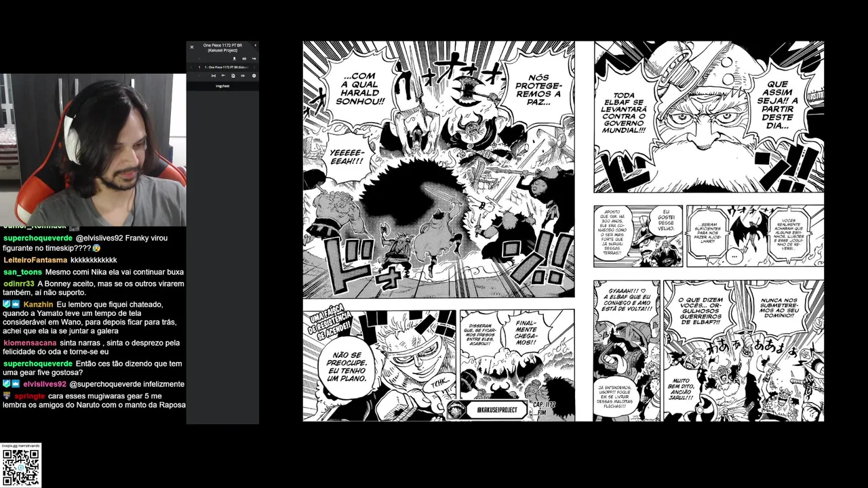Click the 'imgchest' source link
Image resolution: width=868 pixels, height=488 pixels.
222,86
